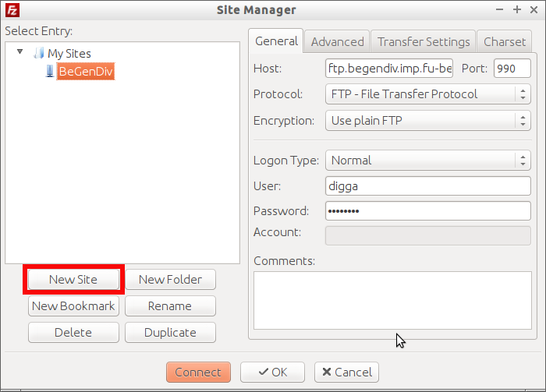Collapse the My Sites tree node
The width and height of the screenshot is (546, 392).
19,53
